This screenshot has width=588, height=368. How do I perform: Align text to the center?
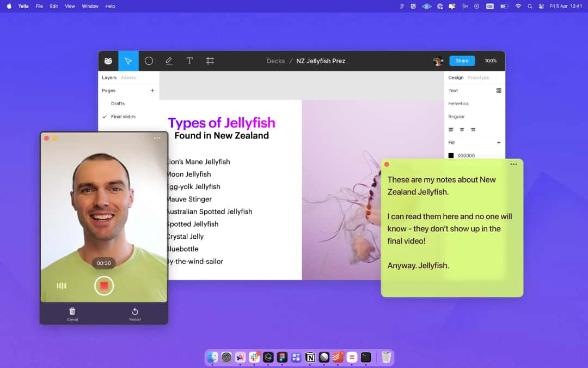tap(462, 130)
